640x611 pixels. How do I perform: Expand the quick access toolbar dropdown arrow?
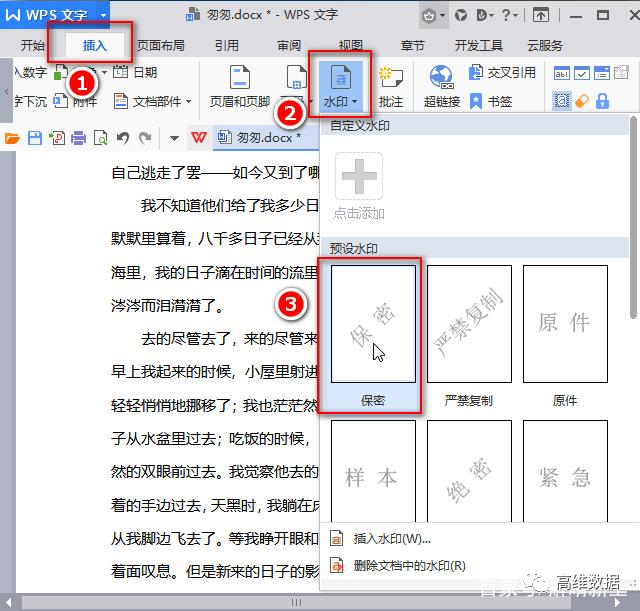(173, 138)
